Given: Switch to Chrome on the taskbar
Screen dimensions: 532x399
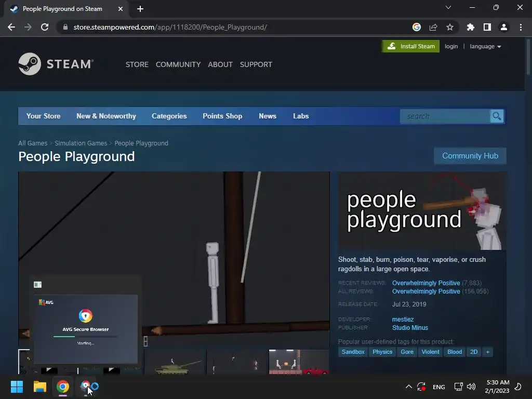Looking at the screenshot, I should [x=63, y=387].
